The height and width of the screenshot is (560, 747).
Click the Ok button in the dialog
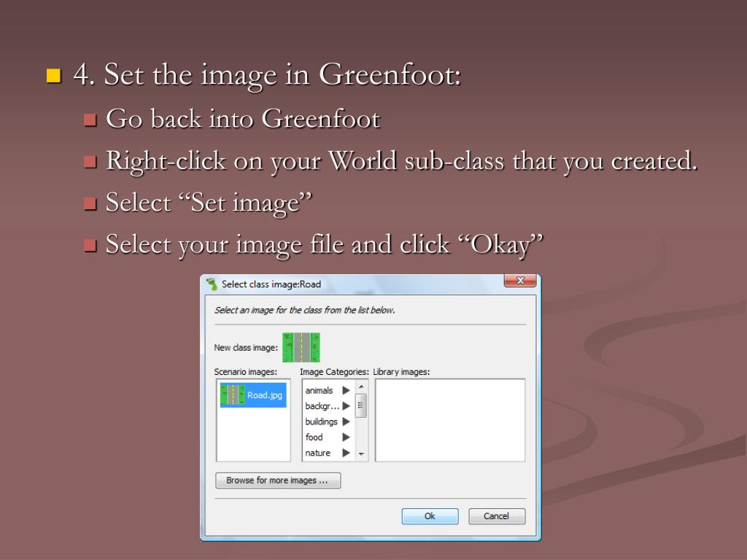[430, 516]
